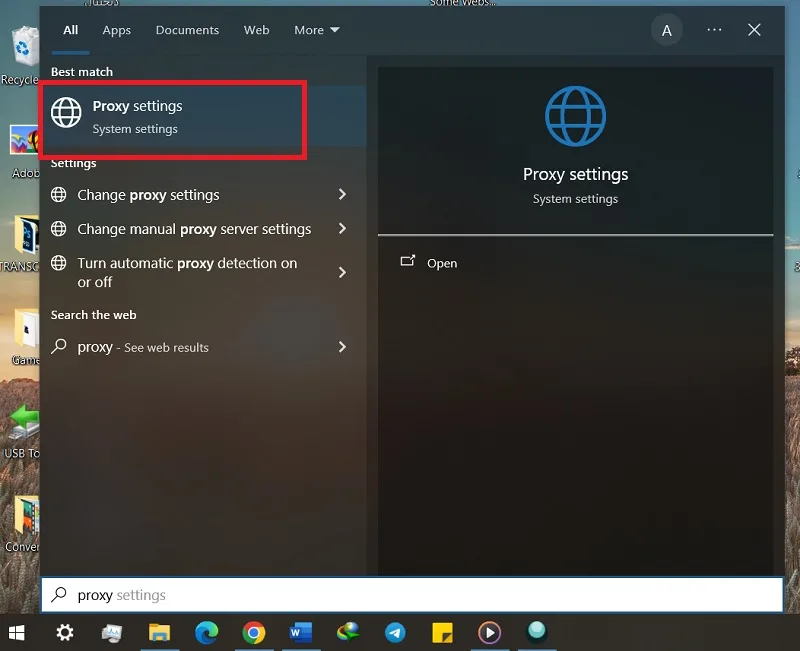The image size is (800, 651).
Task: Expand Change proxy settings arrow
Action: click(x=342, y=194)
